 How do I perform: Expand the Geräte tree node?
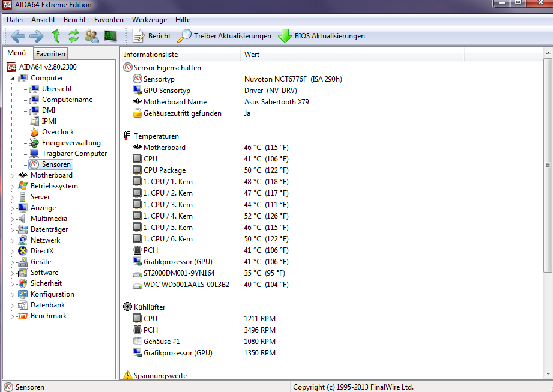(12, 262)
